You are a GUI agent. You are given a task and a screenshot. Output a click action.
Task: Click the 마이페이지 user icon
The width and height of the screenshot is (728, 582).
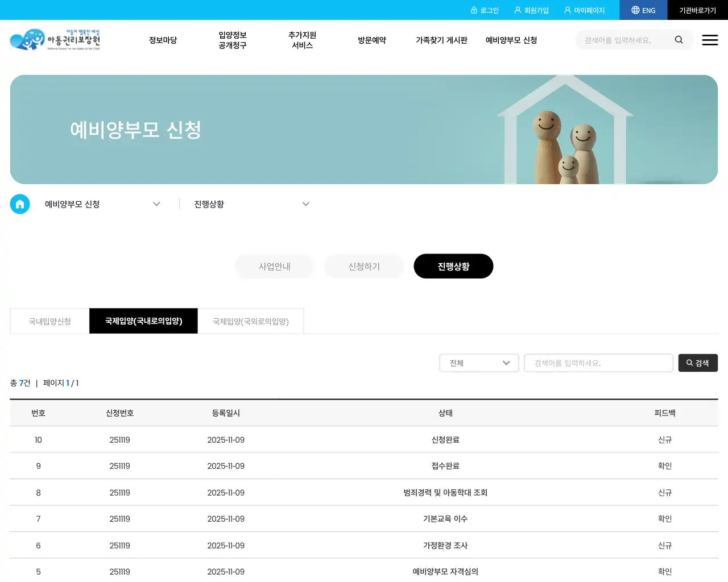[567, 10]
